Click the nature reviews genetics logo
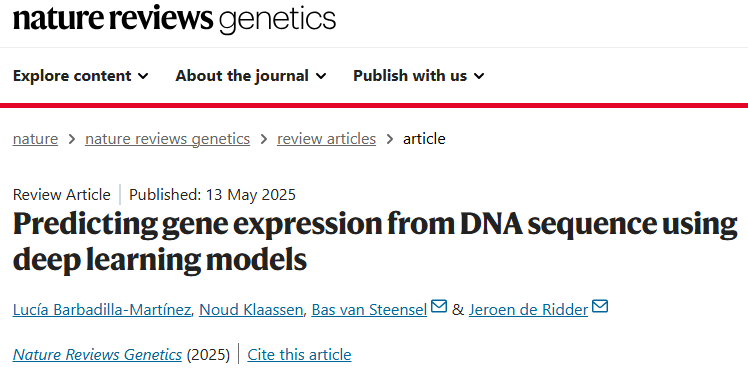Image resolution: width=748 pixels, height=370 pixels. tap(175, 19)
